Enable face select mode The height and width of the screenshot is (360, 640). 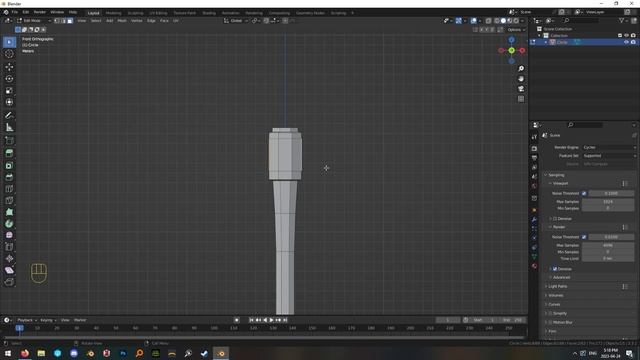(x=70, y=20)
